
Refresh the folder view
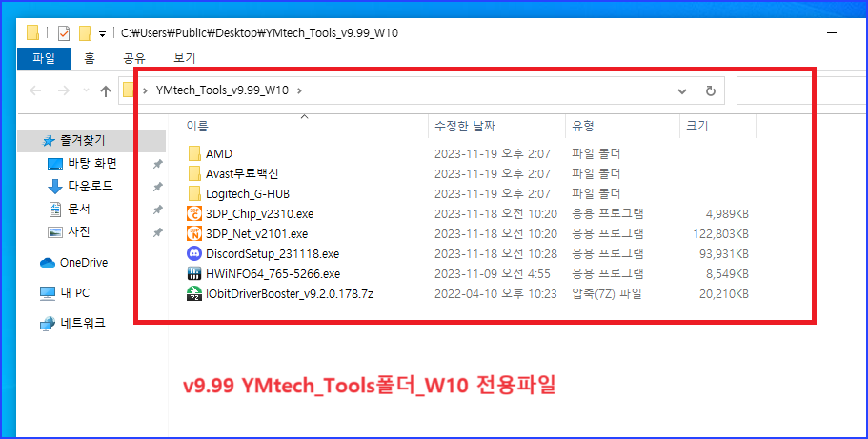coord(711,91)
